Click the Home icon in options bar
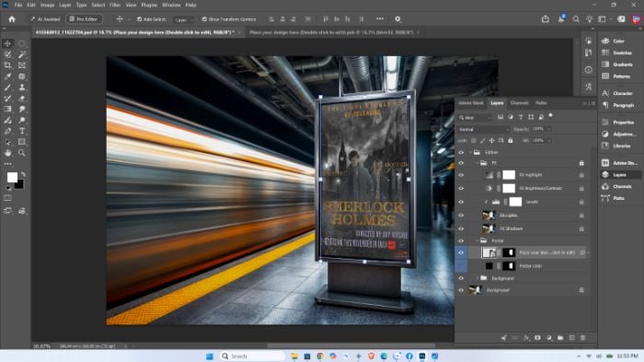The height and width of the screenshot is (362, 644). coord(11,19)
